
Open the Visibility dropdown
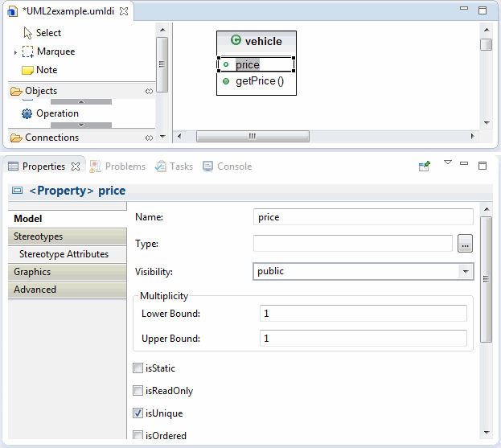pyautogui.click(x=465, y=272)
